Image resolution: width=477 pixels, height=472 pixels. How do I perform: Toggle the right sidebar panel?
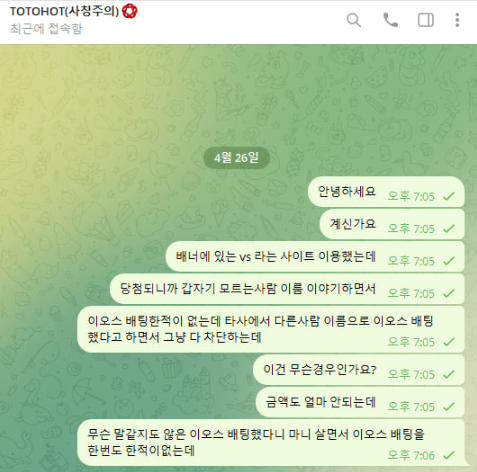[x=426, y=20]
